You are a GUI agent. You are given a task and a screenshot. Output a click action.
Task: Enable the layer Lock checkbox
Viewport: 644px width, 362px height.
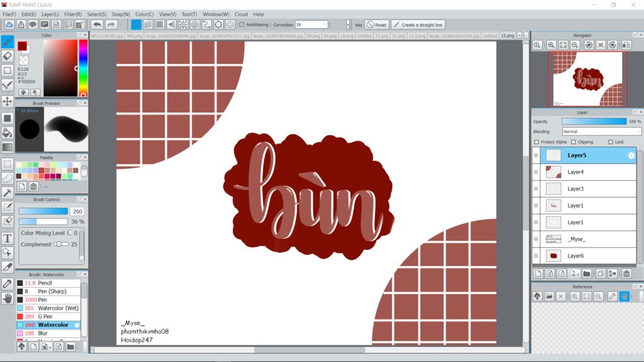pos(610,142)
